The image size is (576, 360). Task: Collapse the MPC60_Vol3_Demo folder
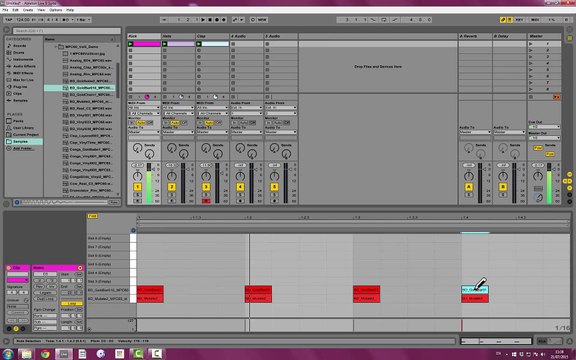coord(56,47)
